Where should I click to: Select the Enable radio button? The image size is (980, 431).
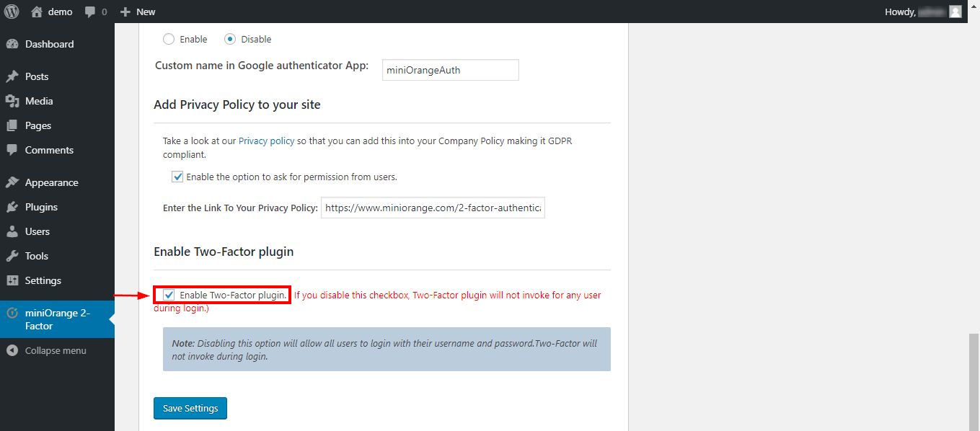(168, 39)
